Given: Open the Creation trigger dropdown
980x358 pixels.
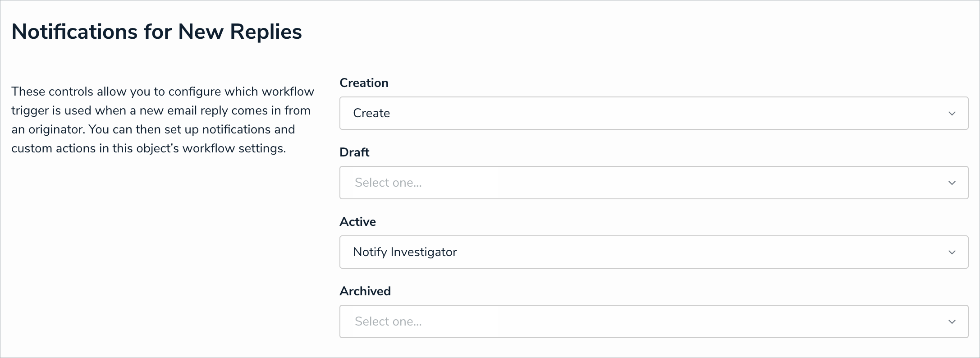Looking at the screenshot, I should click(653, 113).
